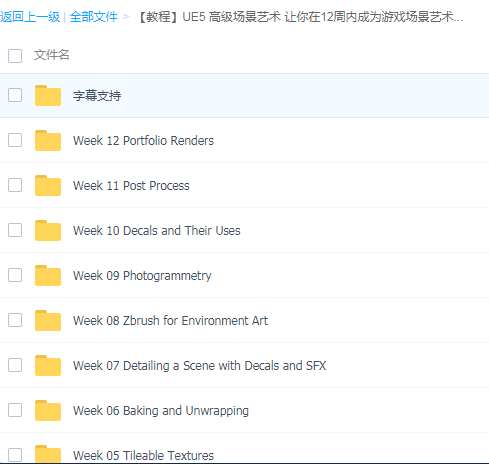Select checkbox for Week 12 Portfolio Renders
The height and width of the screenshot is (464, 489).
click(15, 140)
